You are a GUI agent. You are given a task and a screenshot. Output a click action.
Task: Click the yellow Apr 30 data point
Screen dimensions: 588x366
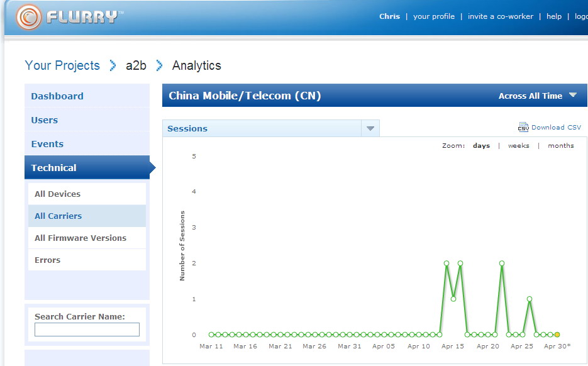pyautogui.click(x=557, y=335)
